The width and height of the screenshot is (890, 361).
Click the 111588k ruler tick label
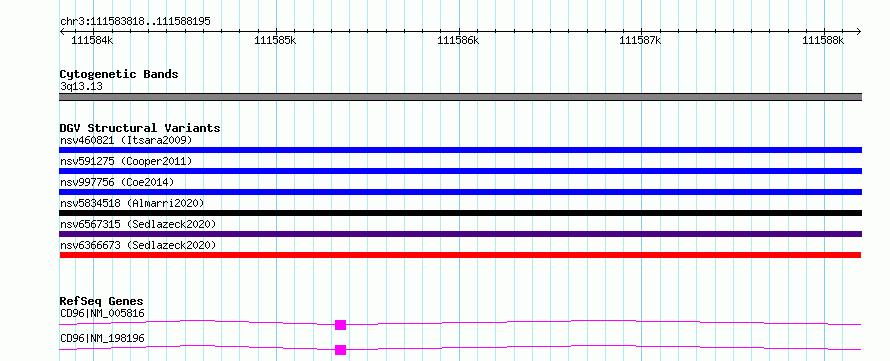pos(824,40)
